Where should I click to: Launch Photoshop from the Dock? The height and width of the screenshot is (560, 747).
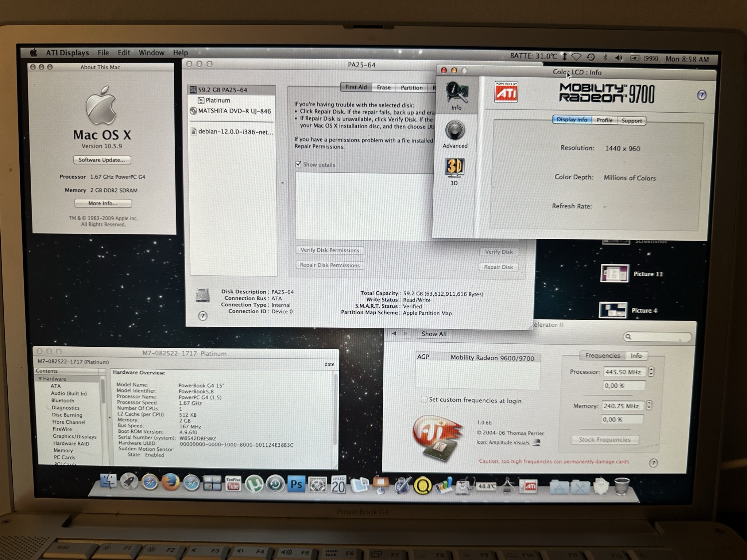click(x=296, y=482)
